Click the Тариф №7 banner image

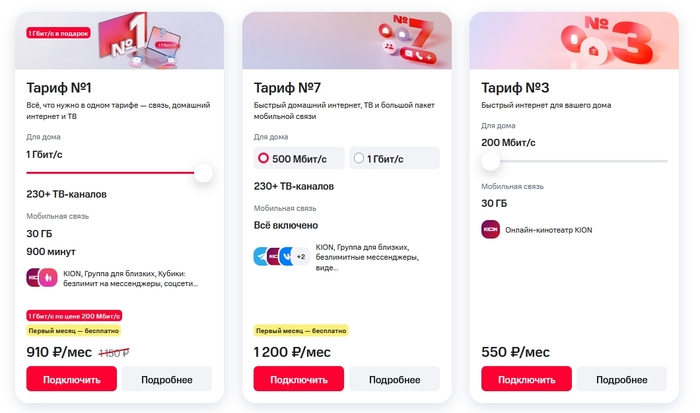pos(352,41)
